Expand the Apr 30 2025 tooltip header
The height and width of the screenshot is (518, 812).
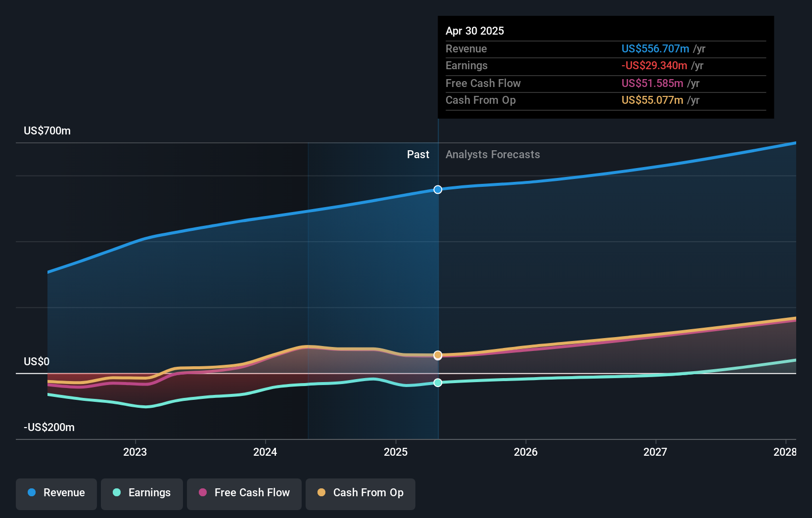[x=475, y=31]
